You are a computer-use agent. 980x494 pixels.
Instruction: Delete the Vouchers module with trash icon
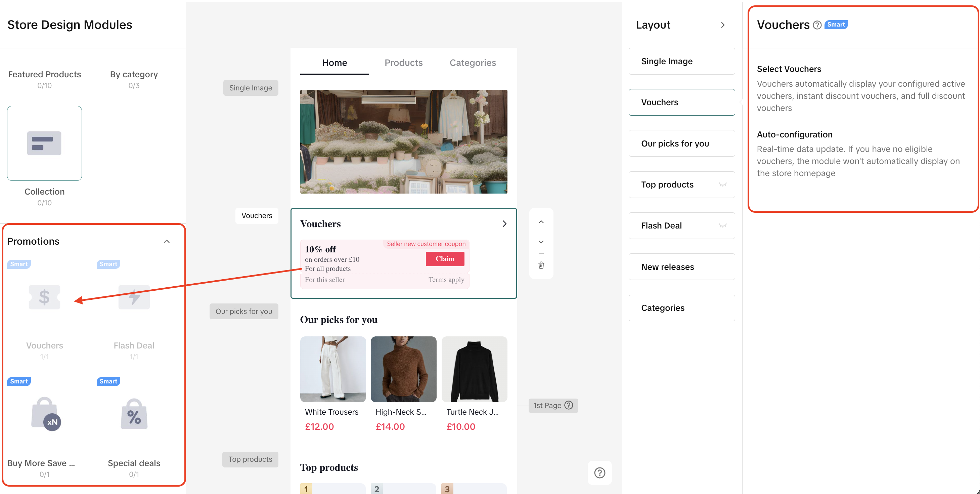pos(541,265)
